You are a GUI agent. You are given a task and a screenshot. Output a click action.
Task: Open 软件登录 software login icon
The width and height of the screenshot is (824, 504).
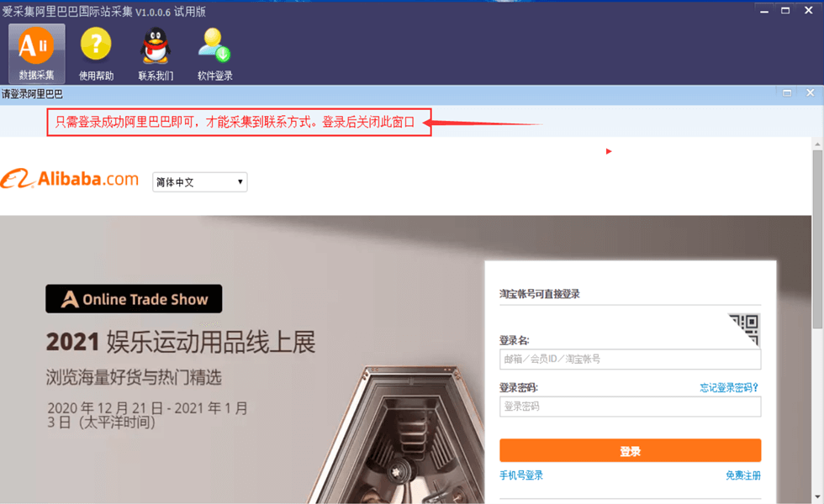tap(215, 53)
